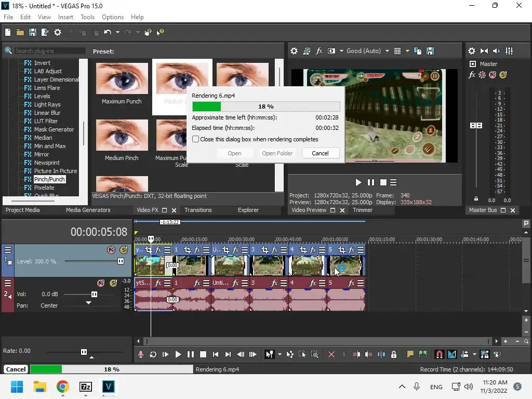Open the Insert menu
This screenshot has width=532, height=399.
click(65, 17)
